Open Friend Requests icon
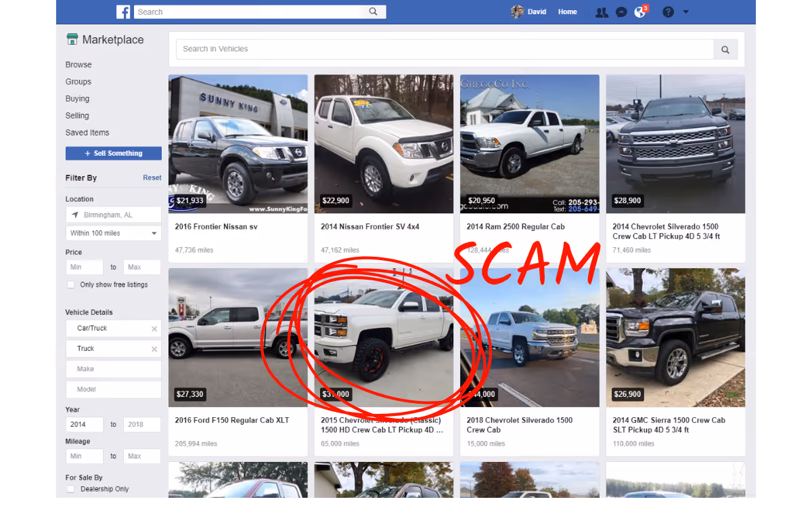This screenshot has height=508, width=812. pyautogui.click(x=602, y=12)
